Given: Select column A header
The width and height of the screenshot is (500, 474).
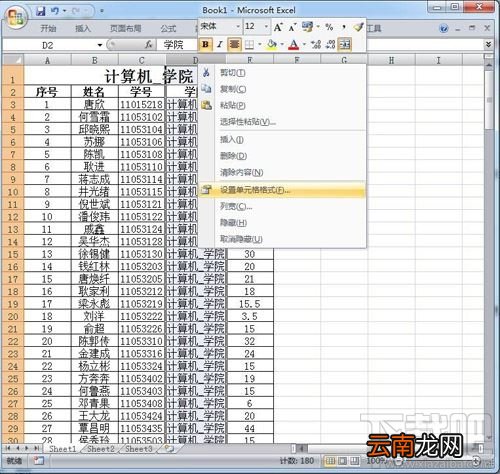Looking at the screenshot, I should point(47,60).
